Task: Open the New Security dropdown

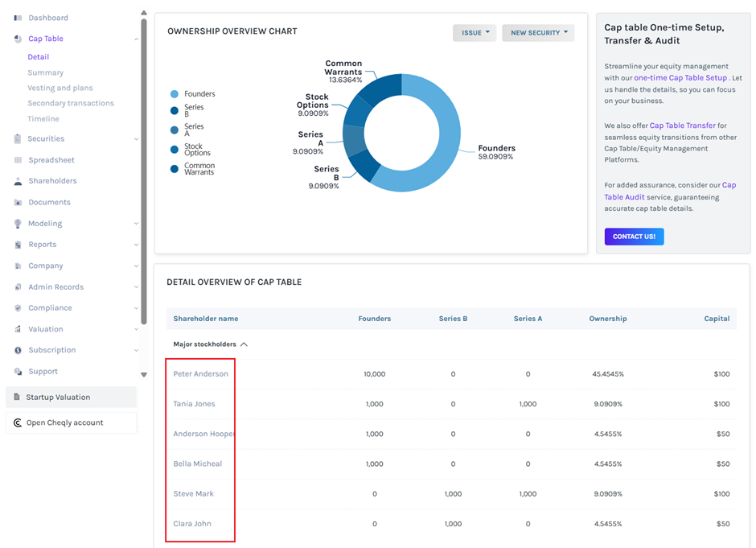Action: click(538, 33)
